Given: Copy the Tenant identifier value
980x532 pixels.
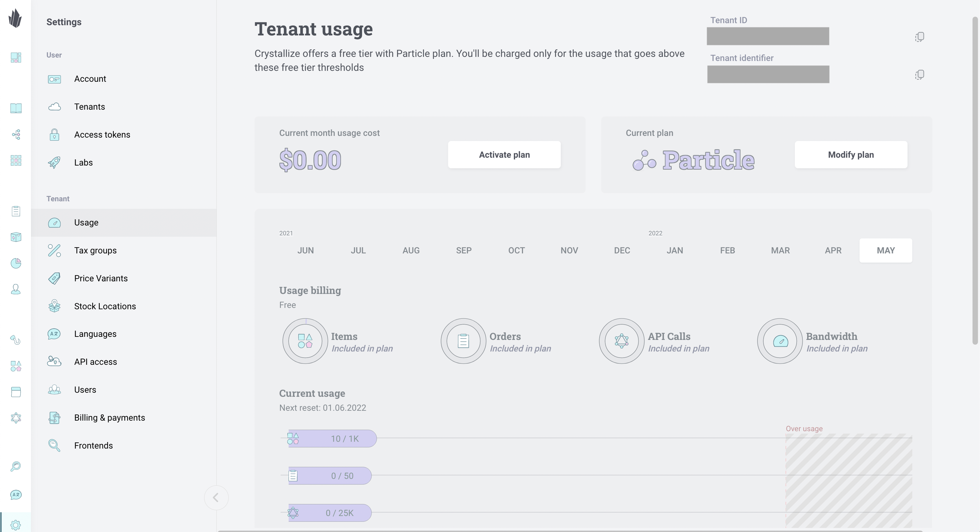Looking at the screenshot, I should (919, 74).
